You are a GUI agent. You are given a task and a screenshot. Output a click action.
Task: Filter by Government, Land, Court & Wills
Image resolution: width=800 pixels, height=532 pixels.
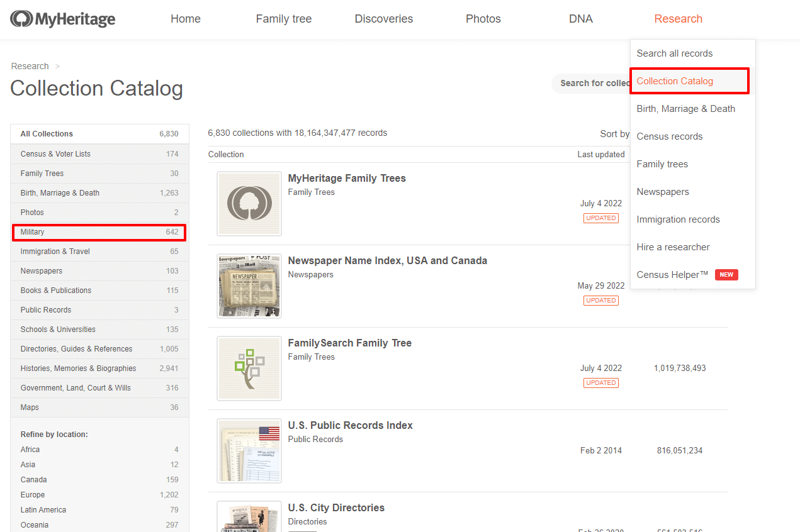[99, 388]
